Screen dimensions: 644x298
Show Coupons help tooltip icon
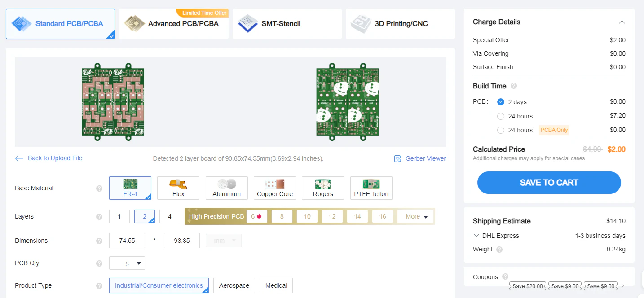click(x=505, y=277)
